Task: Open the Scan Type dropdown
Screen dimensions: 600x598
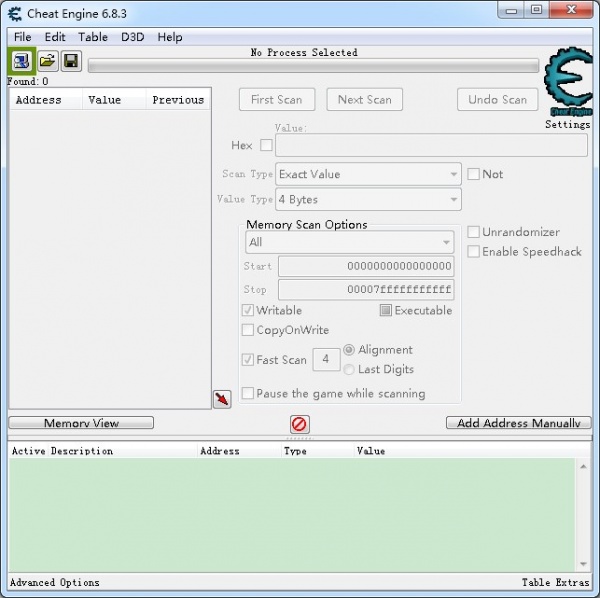Action: point(368,174)
